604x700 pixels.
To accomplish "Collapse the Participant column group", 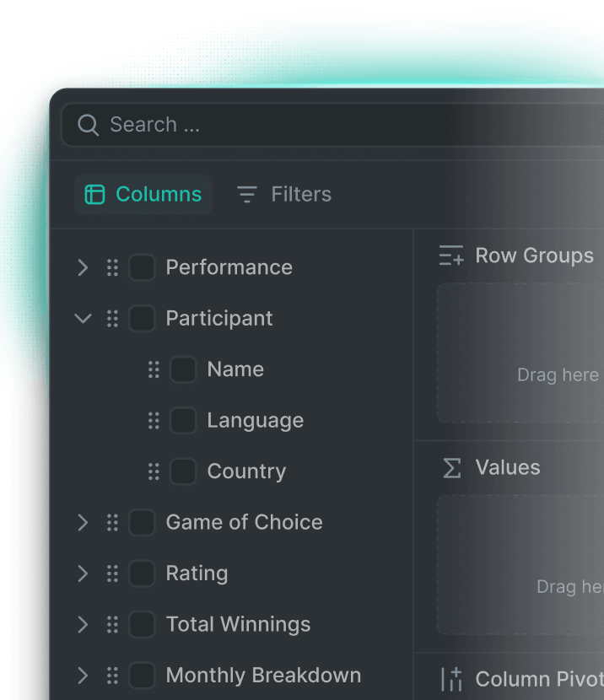I will click(83, 319).
